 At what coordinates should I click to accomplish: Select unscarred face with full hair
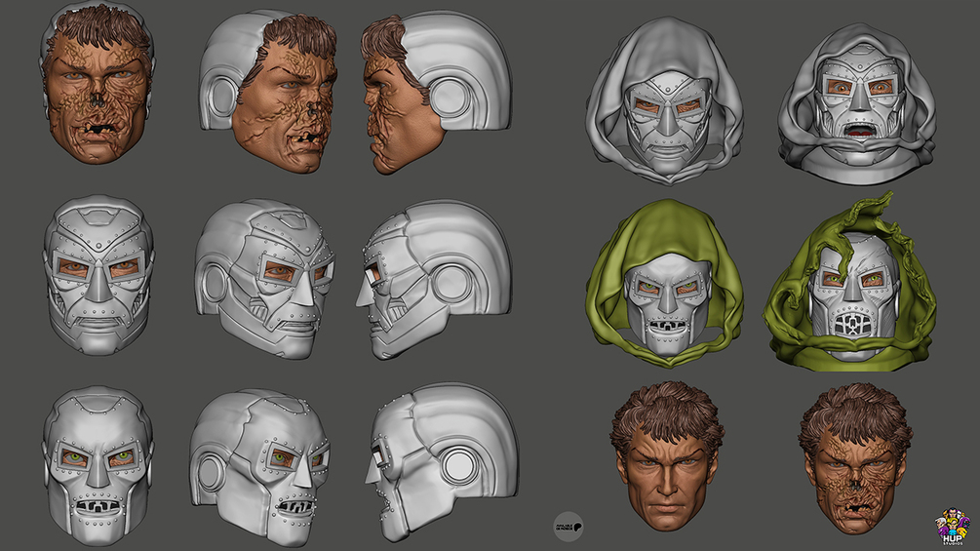point(667,456)
